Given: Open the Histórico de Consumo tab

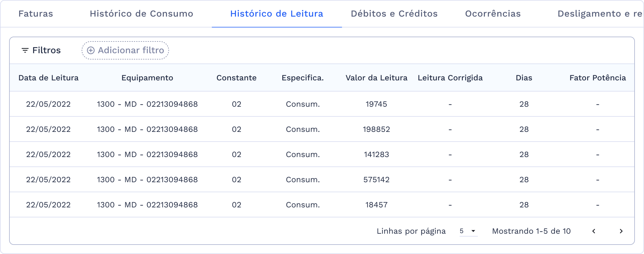Looking at the screenshot, I should [141, 14].
